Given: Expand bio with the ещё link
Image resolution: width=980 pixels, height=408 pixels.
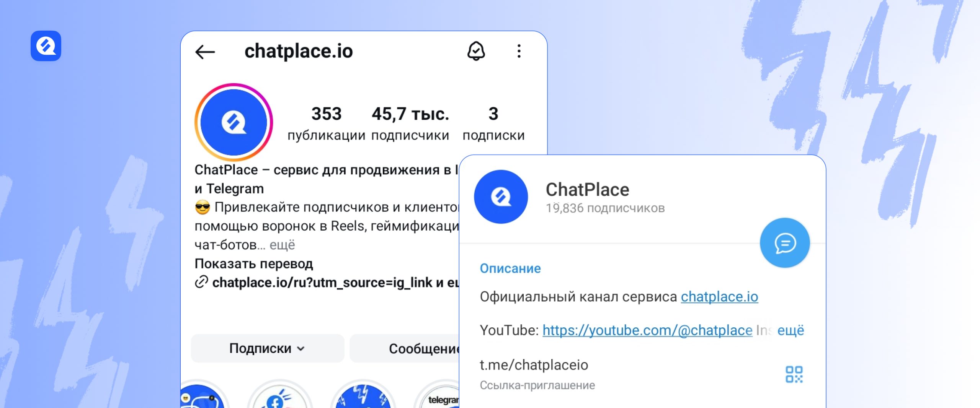Looking at the screenshot, I should point(282,245).
